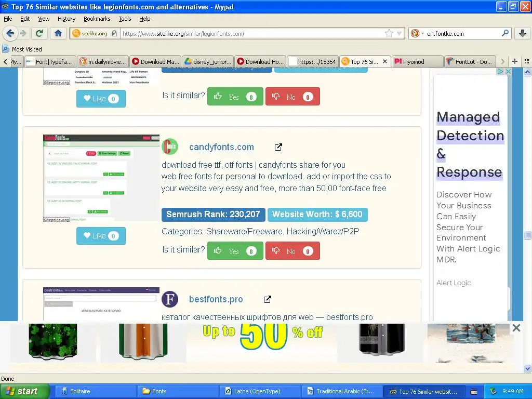
Task: Bookmark this page with the star icon
Action: 389,33
